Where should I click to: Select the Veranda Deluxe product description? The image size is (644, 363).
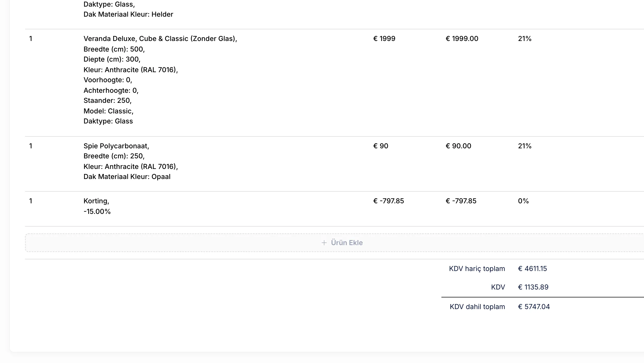[x=160, y=80]
